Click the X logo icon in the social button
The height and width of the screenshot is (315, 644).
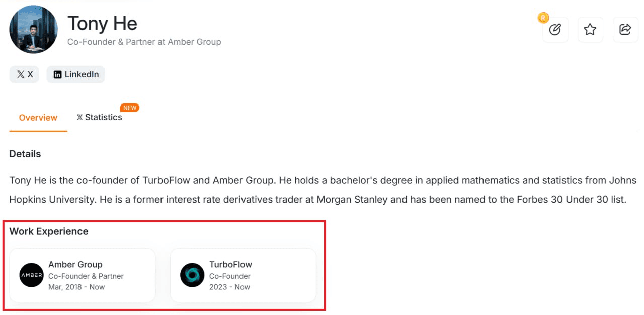coord(20,74)
